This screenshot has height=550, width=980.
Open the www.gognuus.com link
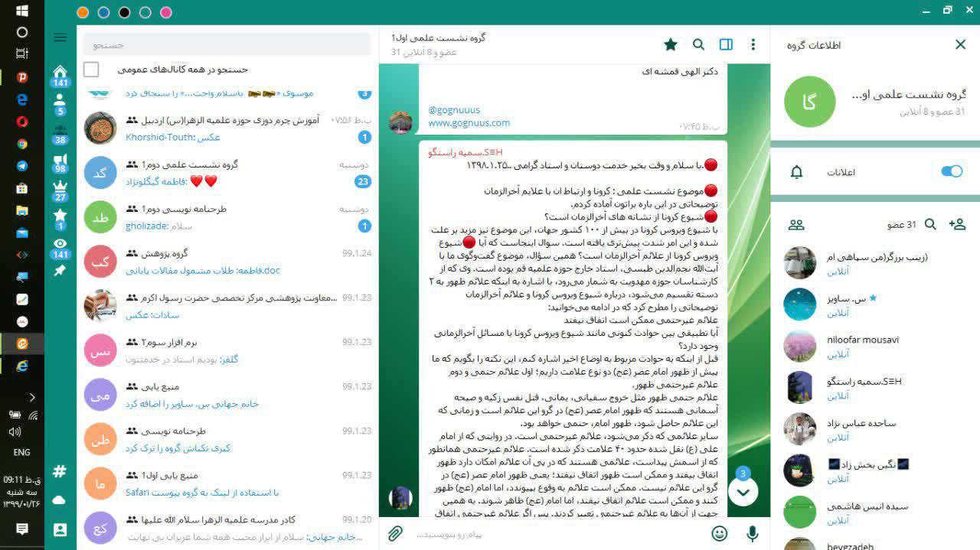coord(469,122)
